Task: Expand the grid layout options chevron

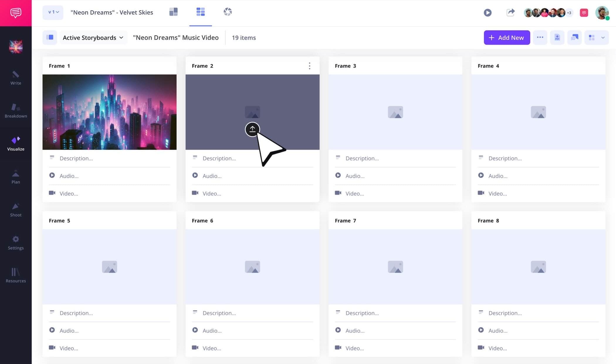Action: pyautogui.click(x=603, y=38)
